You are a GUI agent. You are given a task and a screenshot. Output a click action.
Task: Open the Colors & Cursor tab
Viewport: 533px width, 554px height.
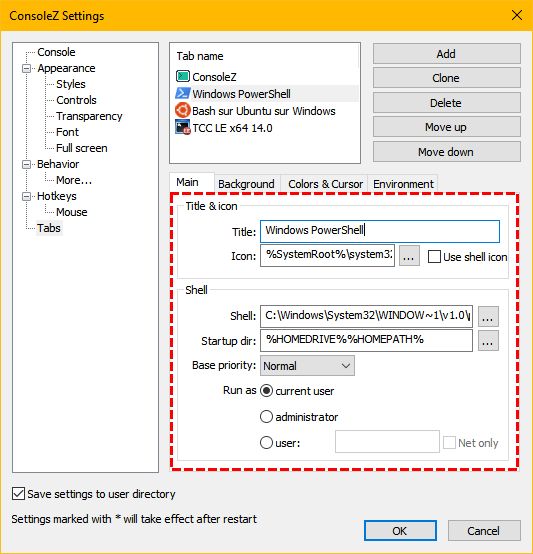coord(325,184)
